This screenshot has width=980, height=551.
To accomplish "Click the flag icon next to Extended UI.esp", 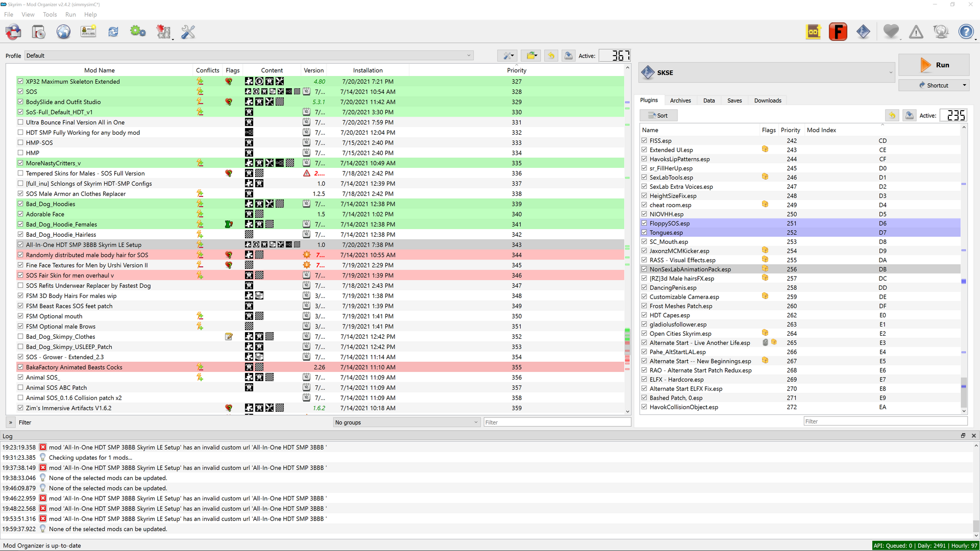I will [x=765, y=149].
